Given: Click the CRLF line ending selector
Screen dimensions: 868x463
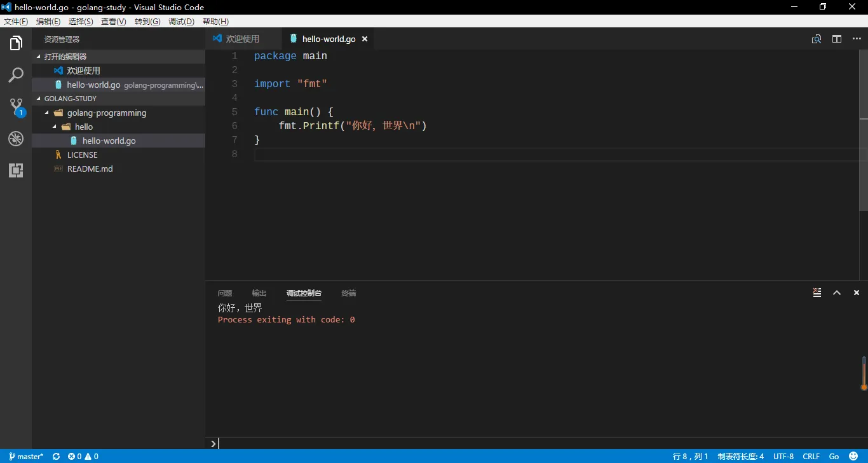Looking at the screenshot, I should (x=811, y=456).
